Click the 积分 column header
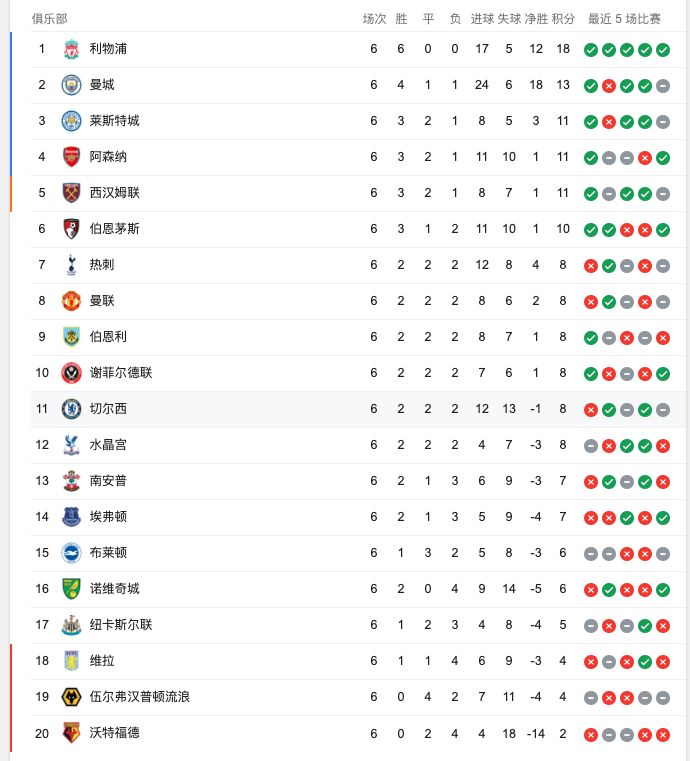 563,19
